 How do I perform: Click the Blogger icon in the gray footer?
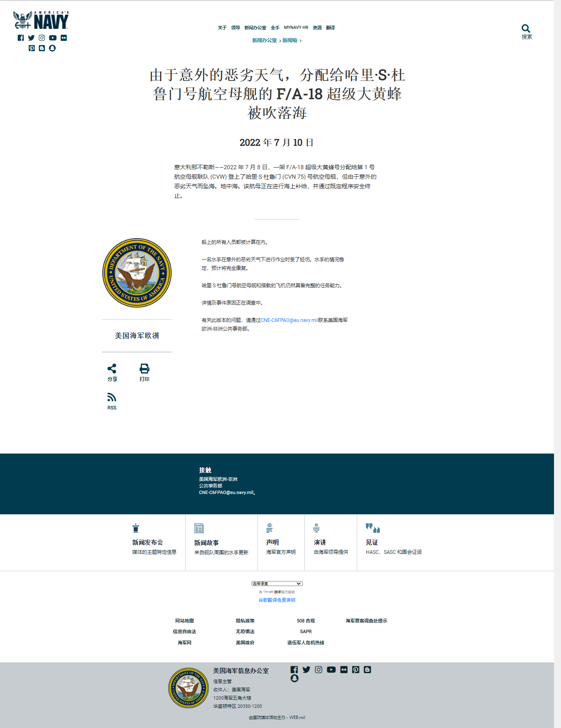point(368,670)
